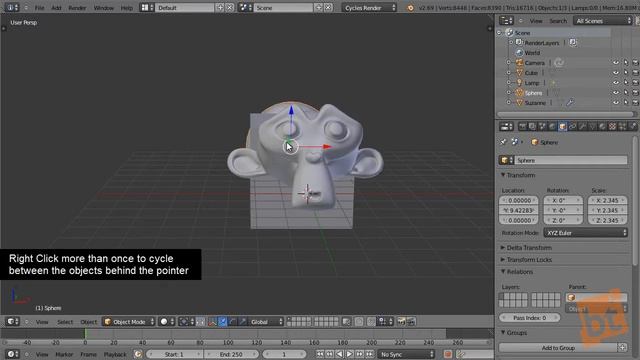Screen dimensions: 640x360
Task: Click the Suzanne modifier wrench icon
Action: pyautogui.click(x=570, y=103)
